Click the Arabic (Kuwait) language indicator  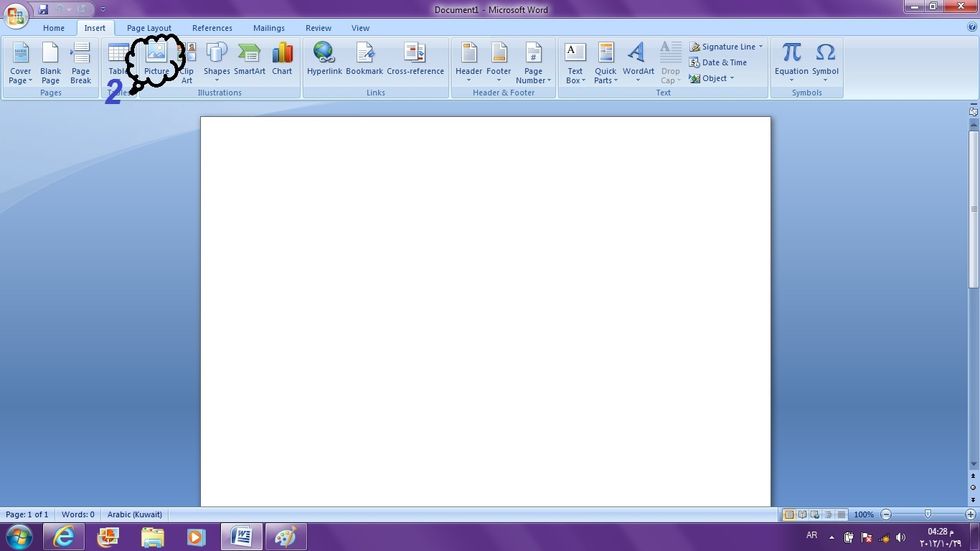pos(135,514)
